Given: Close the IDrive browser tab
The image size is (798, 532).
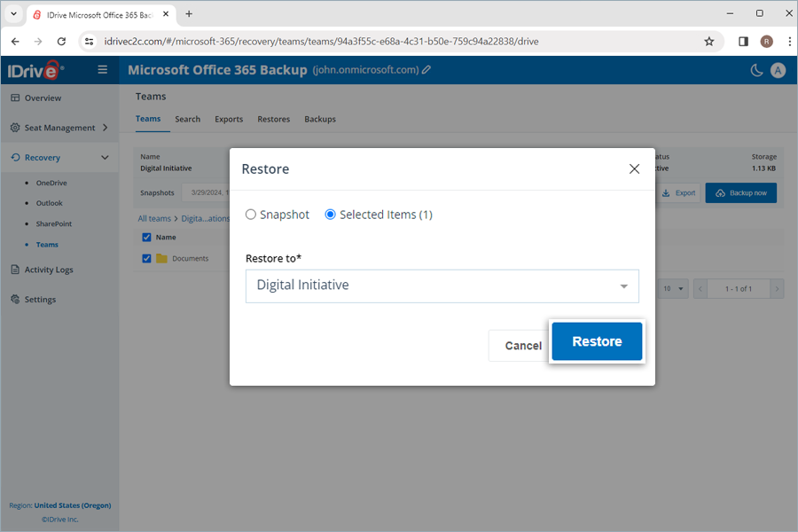Looking at the screenshot, I should pyautogui.click(x=166, y=14).
